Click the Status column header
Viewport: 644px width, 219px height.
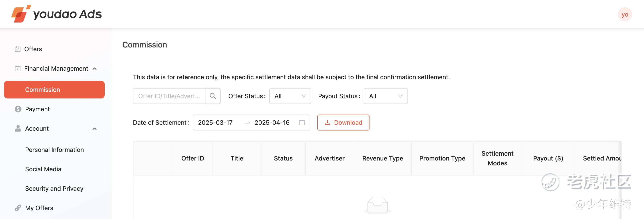click(283, 158)
